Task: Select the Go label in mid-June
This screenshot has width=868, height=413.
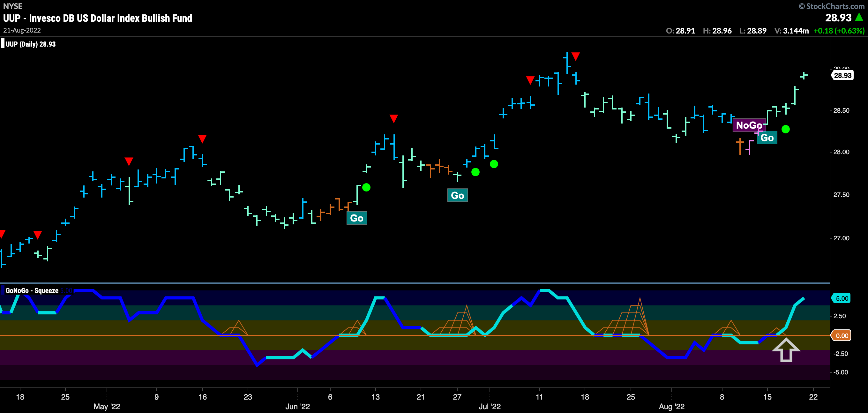Action: 356,218
